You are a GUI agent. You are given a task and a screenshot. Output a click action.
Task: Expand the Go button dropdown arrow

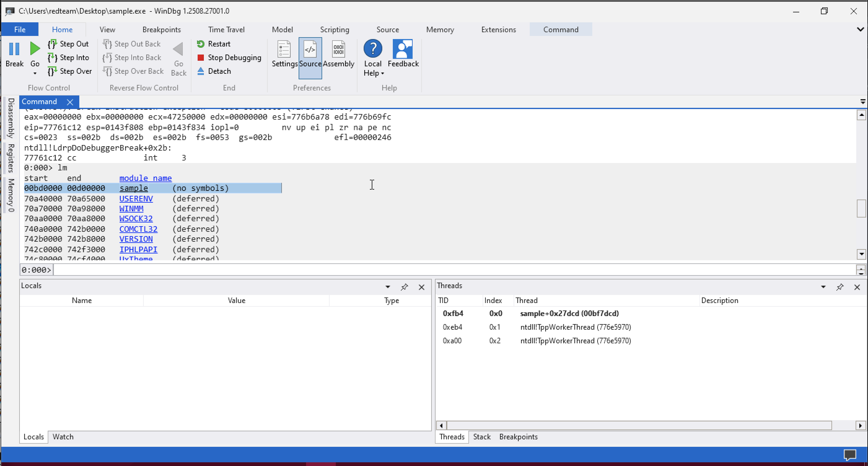click(x=35, y=73)
